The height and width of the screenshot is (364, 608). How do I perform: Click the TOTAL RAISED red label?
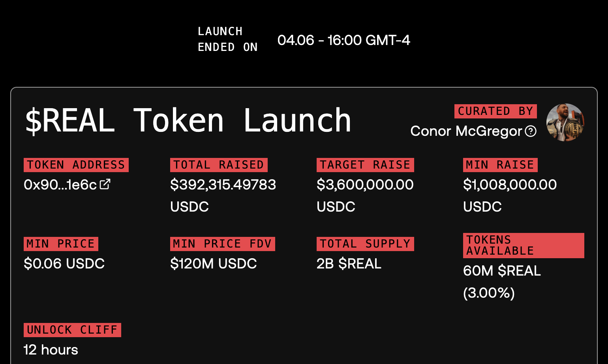pyautogui.click(x=219, y=165)
